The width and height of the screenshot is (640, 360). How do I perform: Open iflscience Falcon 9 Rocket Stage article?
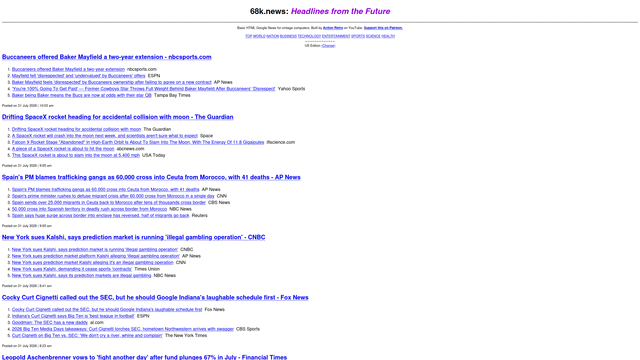(138, 142)
